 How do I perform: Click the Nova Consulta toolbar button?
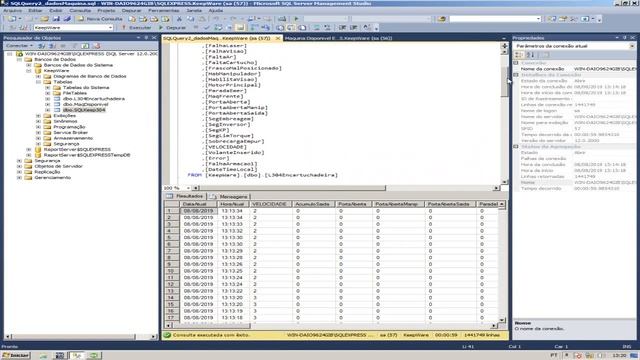coord(100,19)
